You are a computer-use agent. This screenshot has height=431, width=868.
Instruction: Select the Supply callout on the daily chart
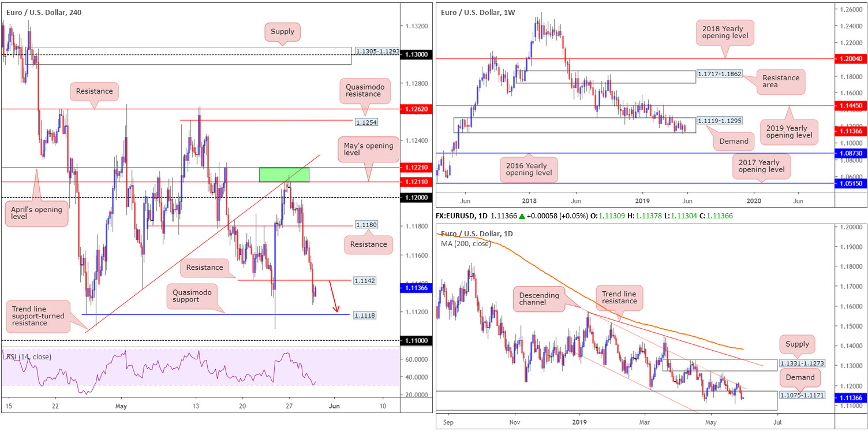[796, 344]
